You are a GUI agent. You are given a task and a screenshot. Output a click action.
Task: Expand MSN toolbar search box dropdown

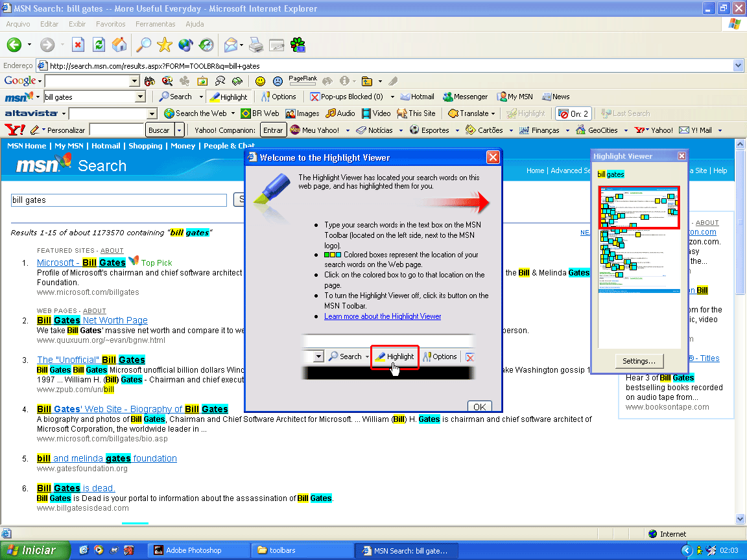[x=140, y=97]
